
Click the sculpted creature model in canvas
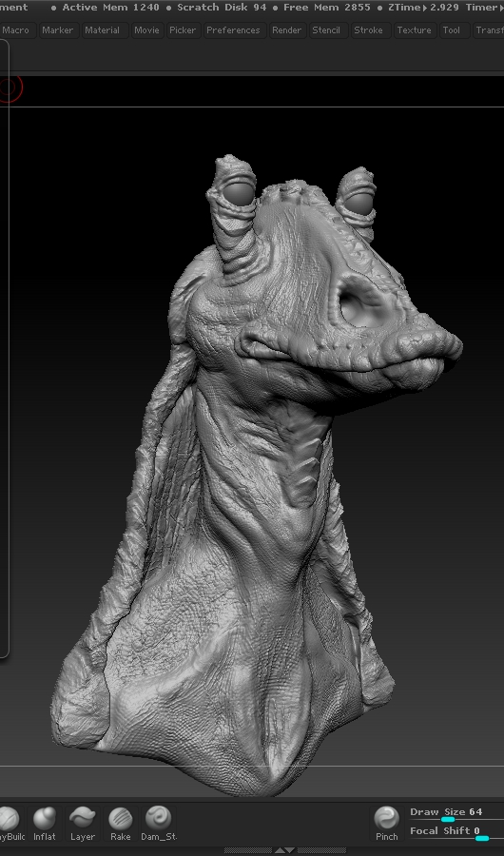coord(257,475)
